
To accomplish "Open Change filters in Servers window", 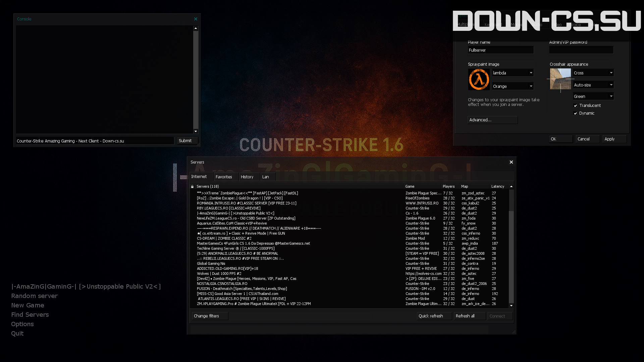I will coord(210,316).
